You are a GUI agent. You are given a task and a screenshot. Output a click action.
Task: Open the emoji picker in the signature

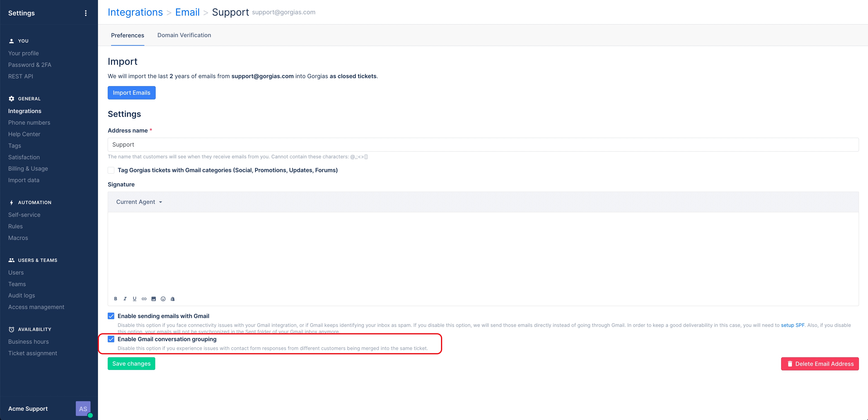163,299
